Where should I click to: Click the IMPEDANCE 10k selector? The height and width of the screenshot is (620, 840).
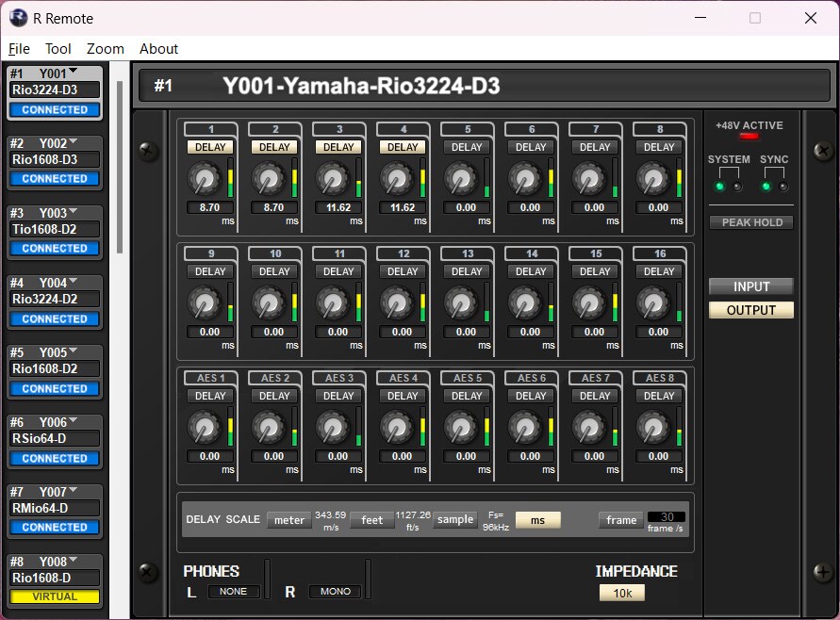point(622,593)
